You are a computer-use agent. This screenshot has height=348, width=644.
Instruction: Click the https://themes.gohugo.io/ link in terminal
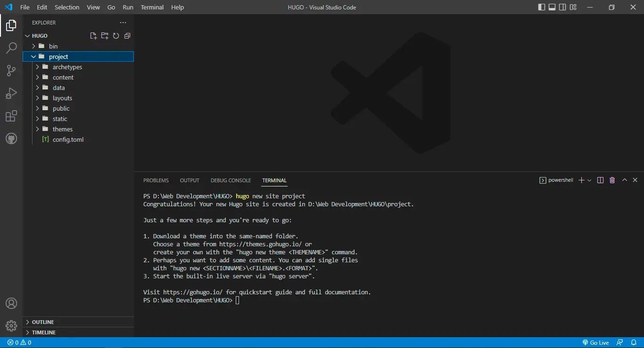(x=260, y=244)
